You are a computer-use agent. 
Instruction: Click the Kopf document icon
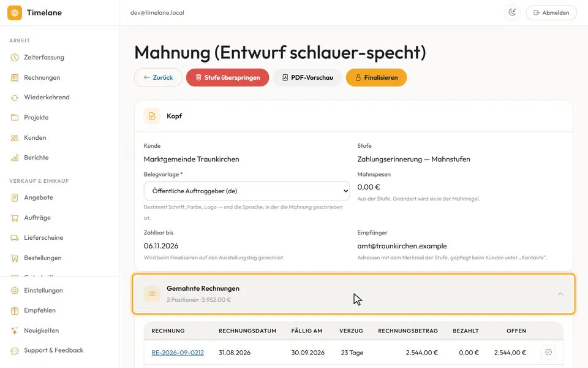[152, 116]
